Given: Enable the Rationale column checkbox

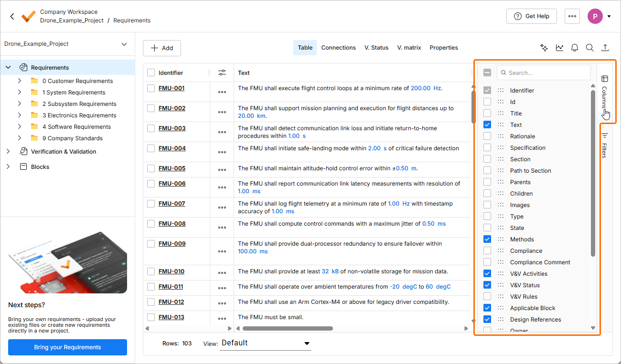Looking at the screenshot, I should click(x=487, y=136).
